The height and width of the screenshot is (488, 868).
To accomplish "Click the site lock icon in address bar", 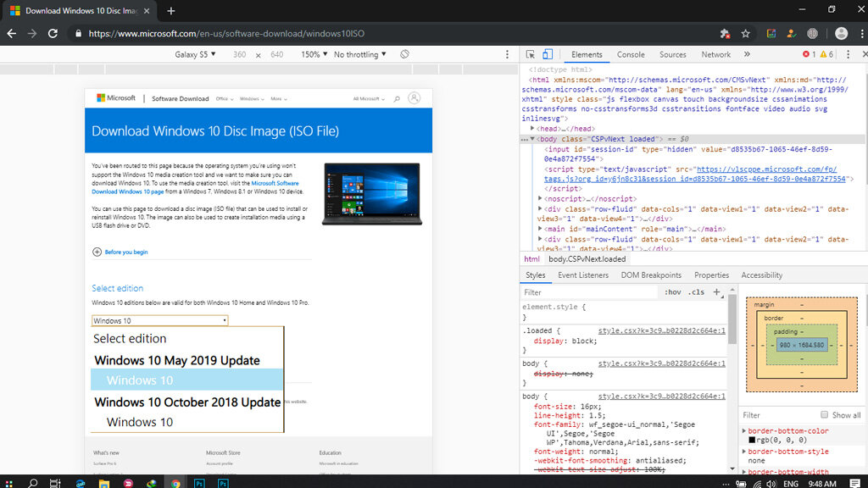I will point(78,34).
